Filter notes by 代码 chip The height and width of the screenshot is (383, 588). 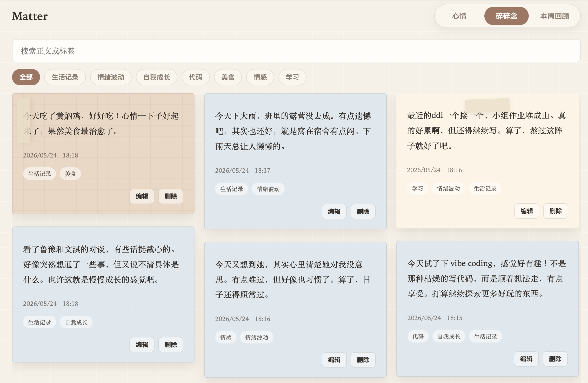(x=196, y=77)
